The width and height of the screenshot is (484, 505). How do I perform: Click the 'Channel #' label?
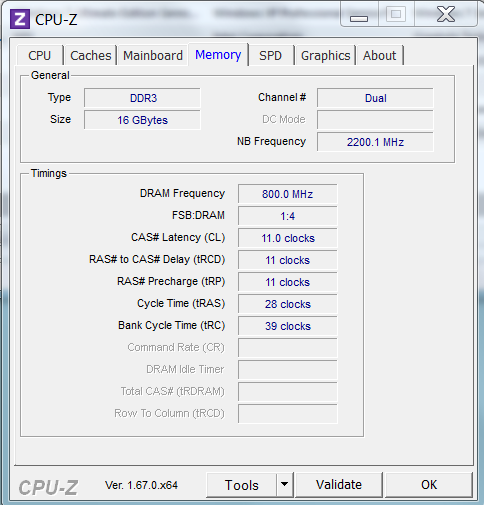[x=282, y=97]
